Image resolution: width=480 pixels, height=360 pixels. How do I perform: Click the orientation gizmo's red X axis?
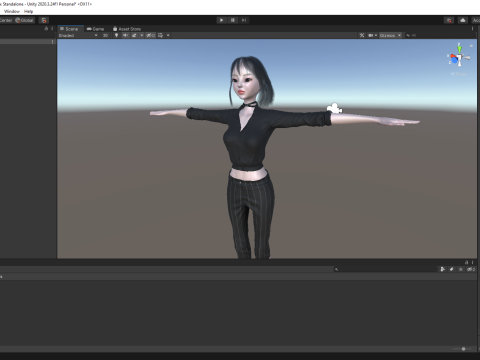pos(452,57)
